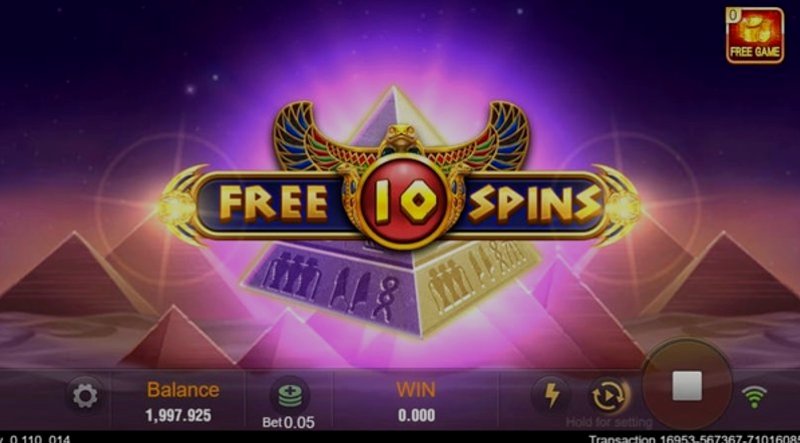Viewport: 800px width, 443px height.
Task: Tap the Bet 0.05 value
Action: click(x=288, y=422)
